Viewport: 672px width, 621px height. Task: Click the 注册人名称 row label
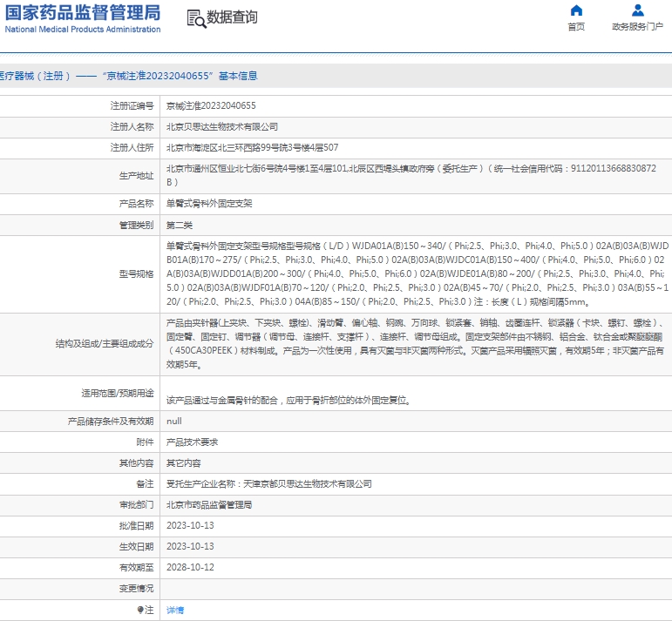click(132, 127)
